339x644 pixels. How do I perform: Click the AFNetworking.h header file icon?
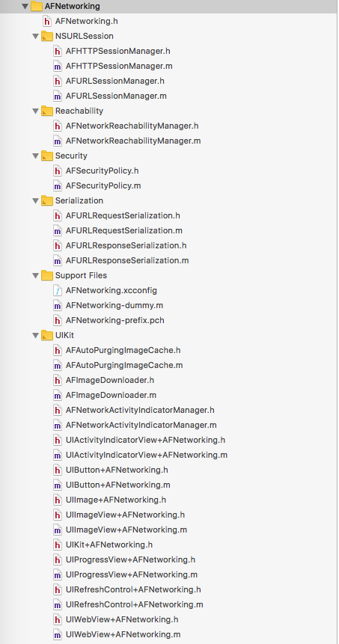(x=47, y=21)
